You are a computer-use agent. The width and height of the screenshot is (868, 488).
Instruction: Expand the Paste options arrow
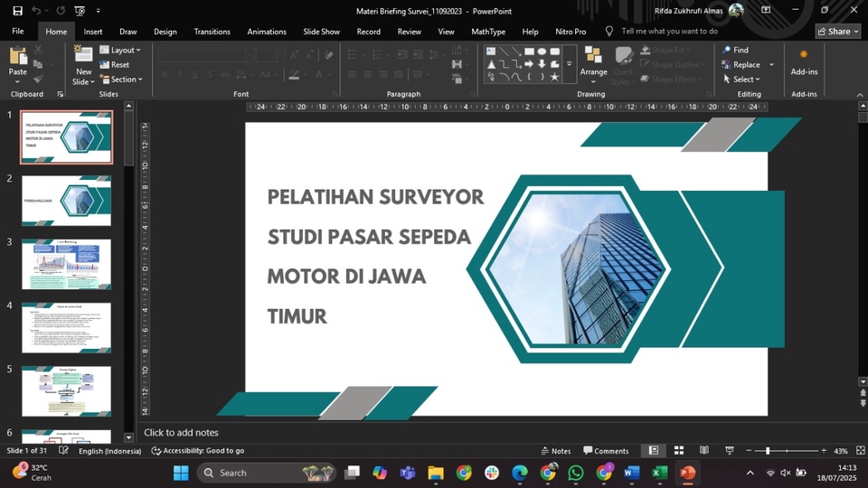[x=18, y=82]
